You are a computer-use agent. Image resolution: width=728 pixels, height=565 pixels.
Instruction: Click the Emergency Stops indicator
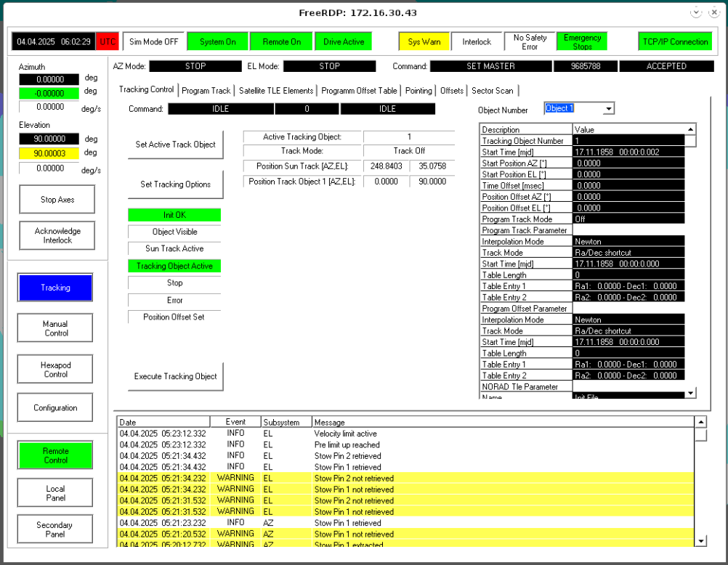[x=582, y=42]
